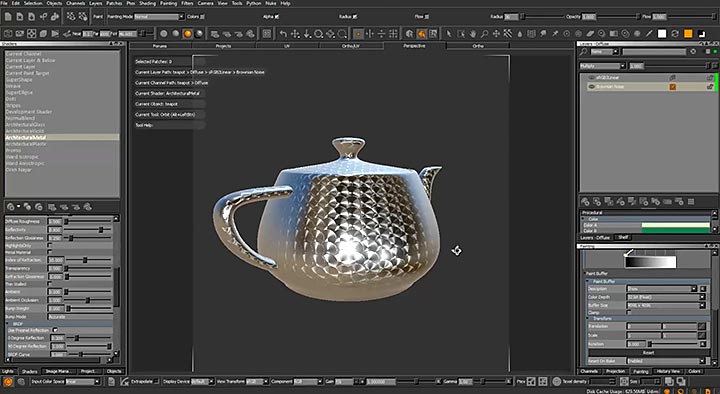Switch to the Image Manager tab
This screenshot has width=720, height=394.
(x=58, y=371)
